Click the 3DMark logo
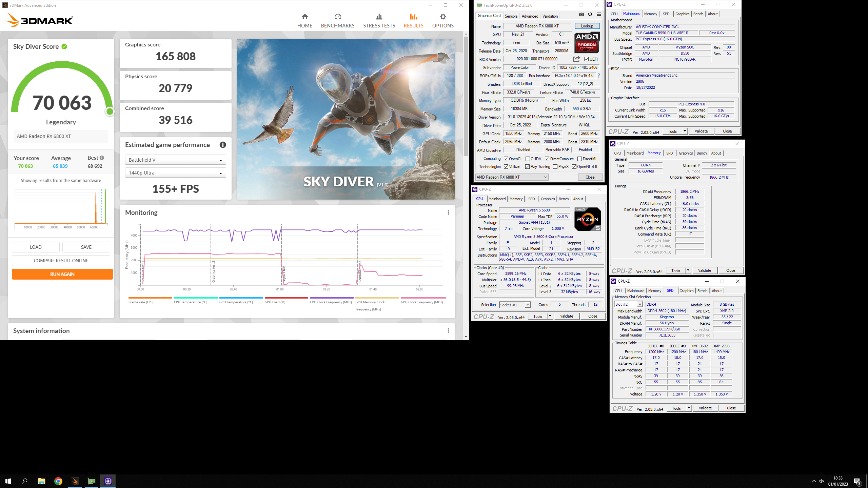The height and width of the screenshot is (488, 868). point(39,20)
